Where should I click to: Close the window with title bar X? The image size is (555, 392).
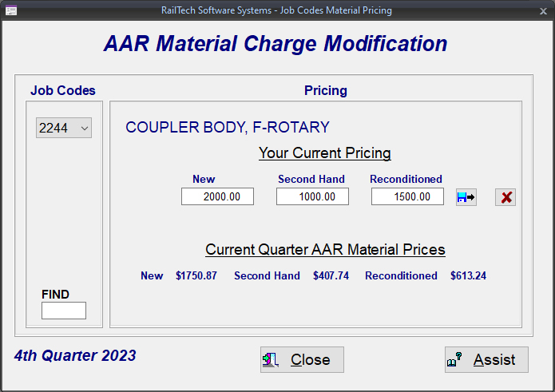coord(543,11)
